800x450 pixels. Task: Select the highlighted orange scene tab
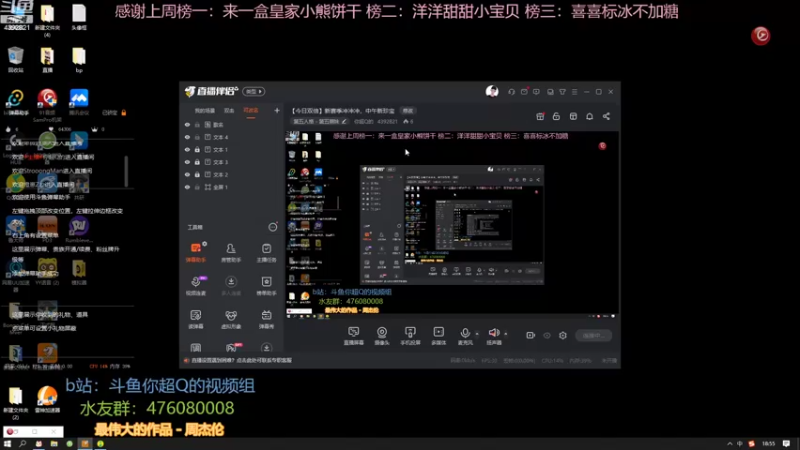[251, 111]
